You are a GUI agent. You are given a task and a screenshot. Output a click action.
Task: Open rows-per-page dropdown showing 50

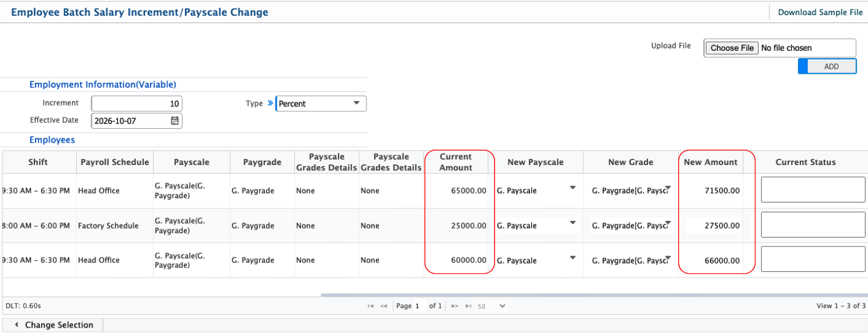pos(491,306)
